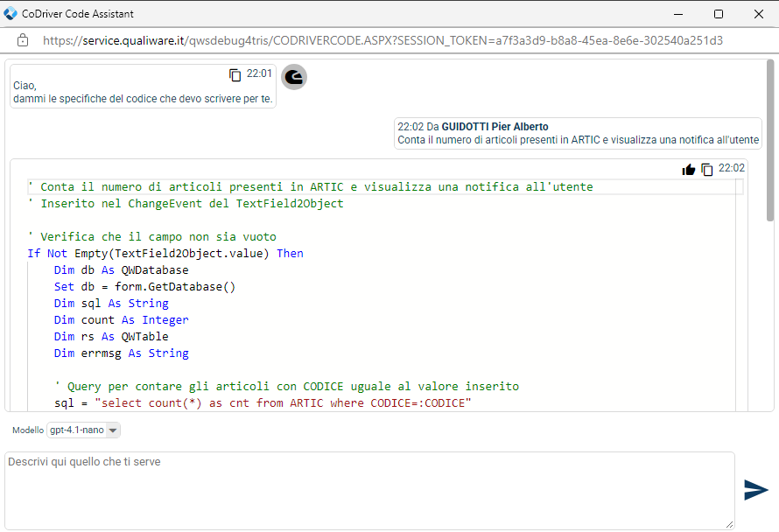Click the CoDriver assistant avatar icon

pos(294,78)
